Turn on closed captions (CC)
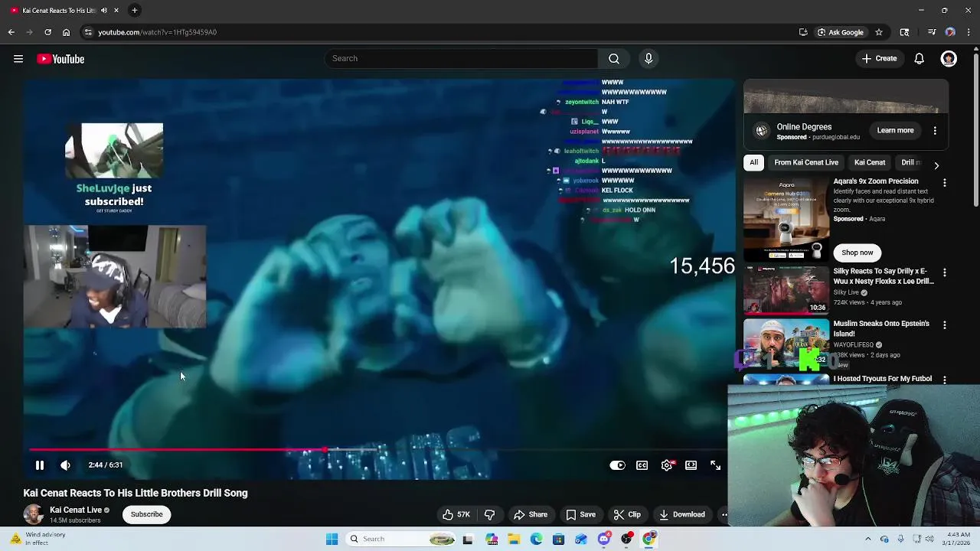This screenshot has height=551, width=980. 642,465
